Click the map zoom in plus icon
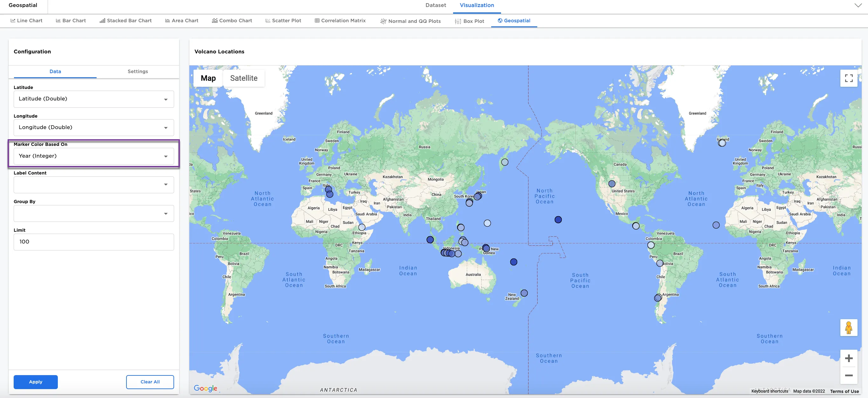The height and width of the screenshot is (398, 868). pyautogui.click(x=848, y=358)
